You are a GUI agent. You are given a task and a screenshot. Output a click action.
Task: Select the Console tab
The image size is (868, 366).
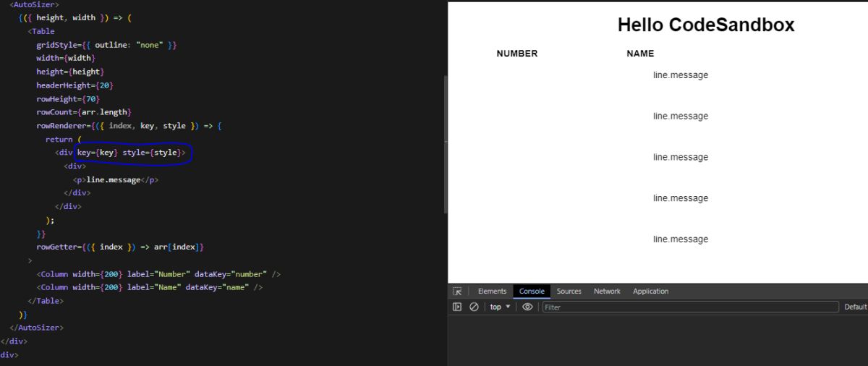point(532,291)
